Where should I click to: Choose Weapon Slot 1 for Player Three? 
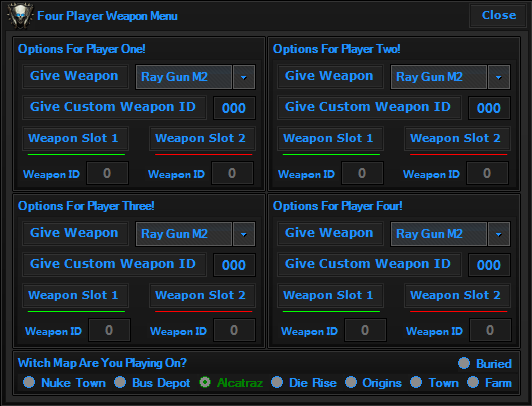[x=75, y=296]
